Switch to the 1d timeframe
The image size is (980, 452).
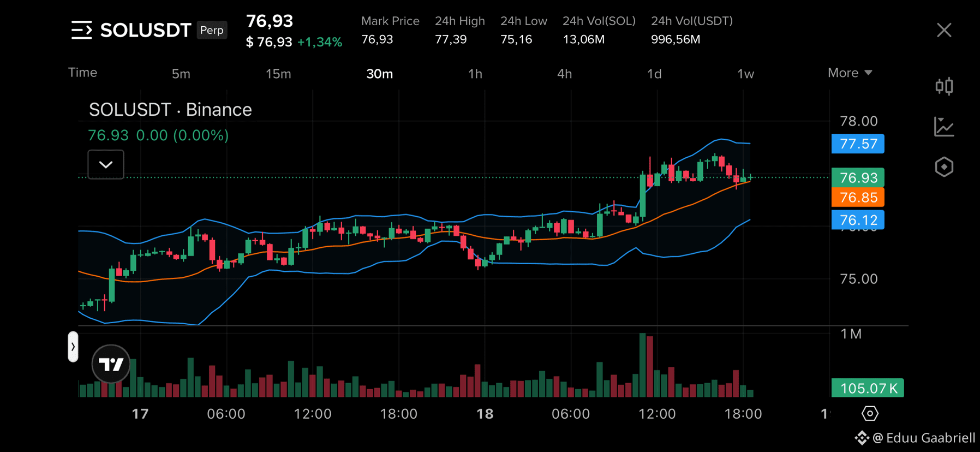pyautogui.click(x=654, y=74)
